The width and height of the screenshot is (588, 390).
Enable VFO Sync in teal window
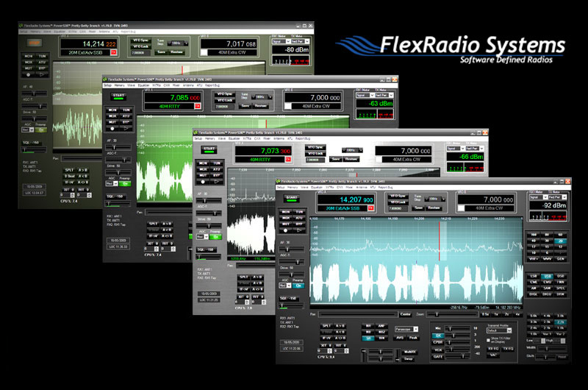click(398, 196)
